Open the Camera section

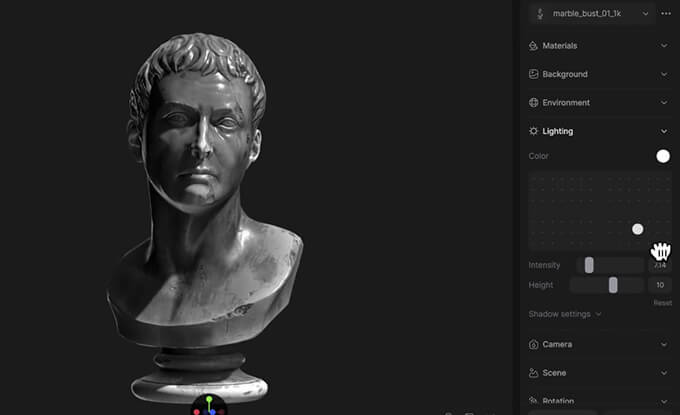(600, 344)
